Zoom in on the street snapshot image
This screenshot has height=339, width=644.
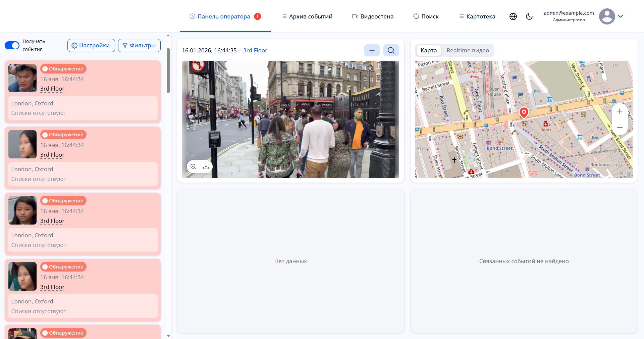[193, 166]
